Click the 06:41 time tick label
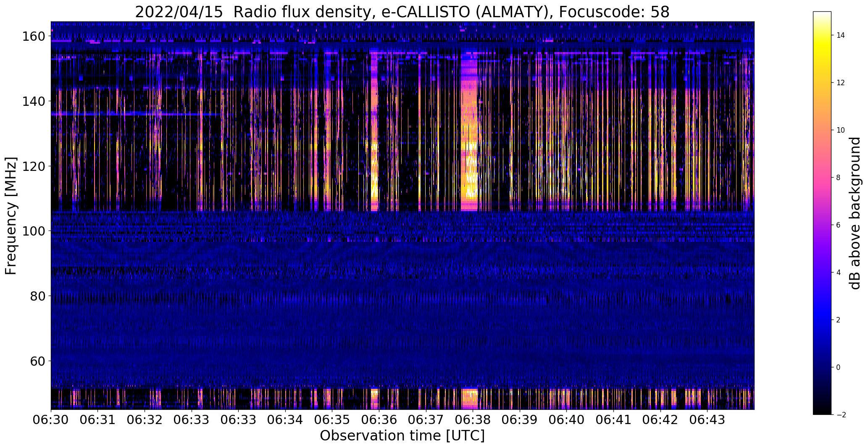The image size is (868, 448). (x=613, y=420)
